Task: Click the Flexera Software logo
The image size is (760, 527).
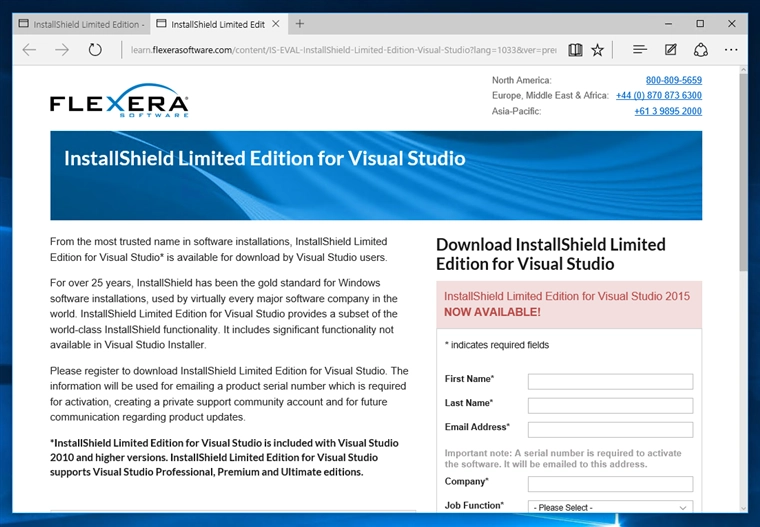Action: [119, 100]
